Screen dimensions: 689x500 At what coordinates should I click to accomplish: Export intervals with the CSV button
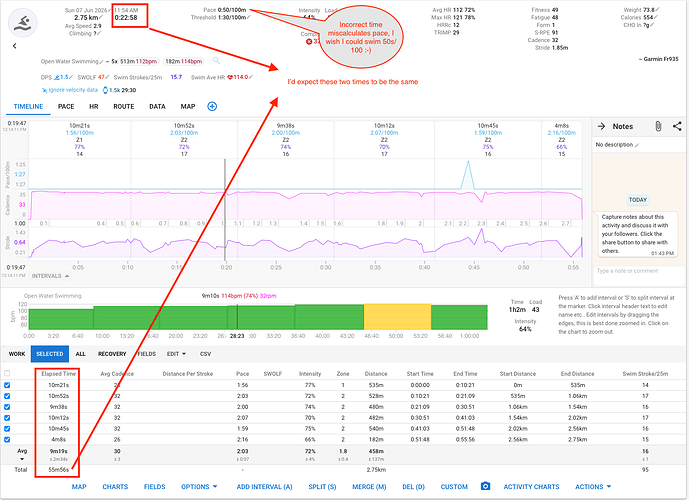(205, 354)
